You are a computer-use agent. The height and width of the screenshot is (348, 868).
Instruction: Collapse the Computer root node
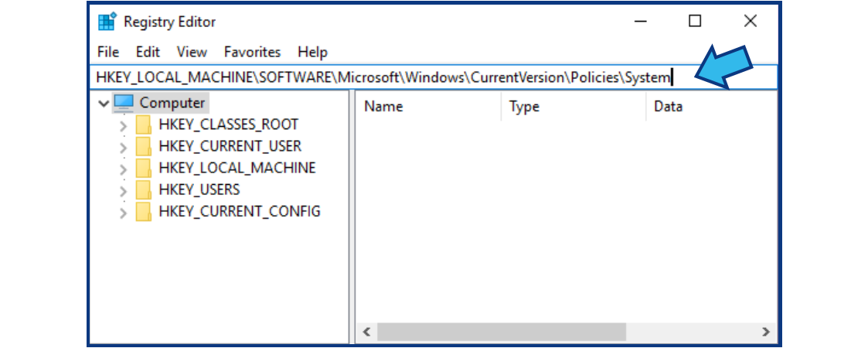104,103
